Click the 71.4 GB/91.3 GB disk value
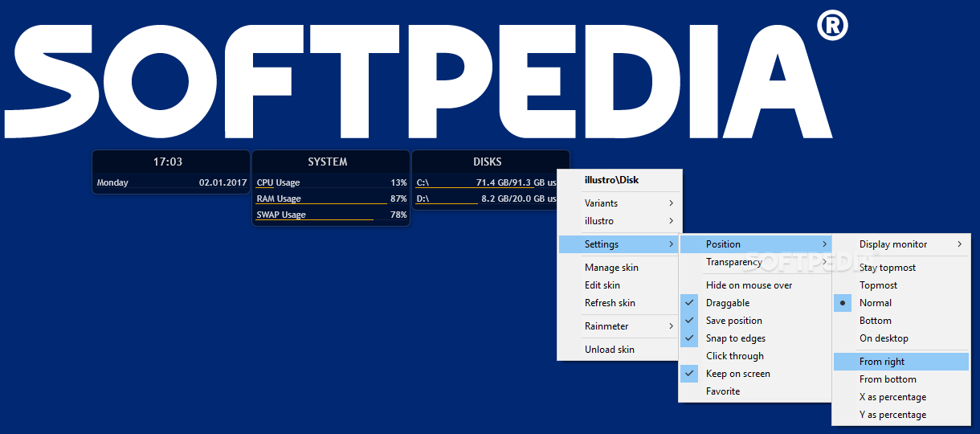The image size is (980, 434). pyautogui.click(x=517, y=182)
